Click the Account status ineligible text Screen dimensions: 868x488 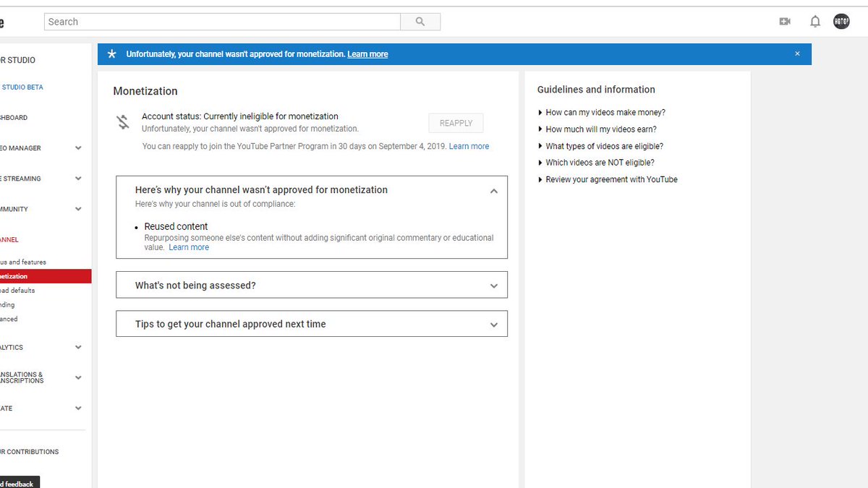[240, 116]
